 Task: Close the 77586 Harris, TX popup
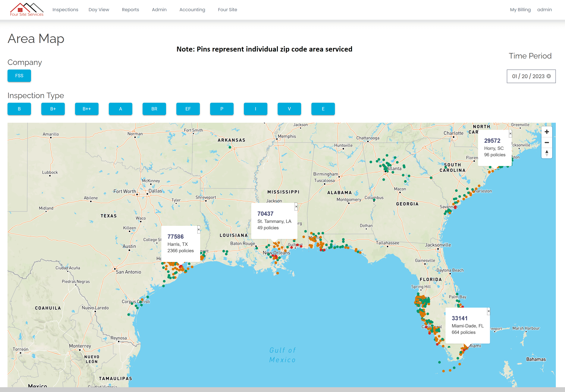coord(199,229)
